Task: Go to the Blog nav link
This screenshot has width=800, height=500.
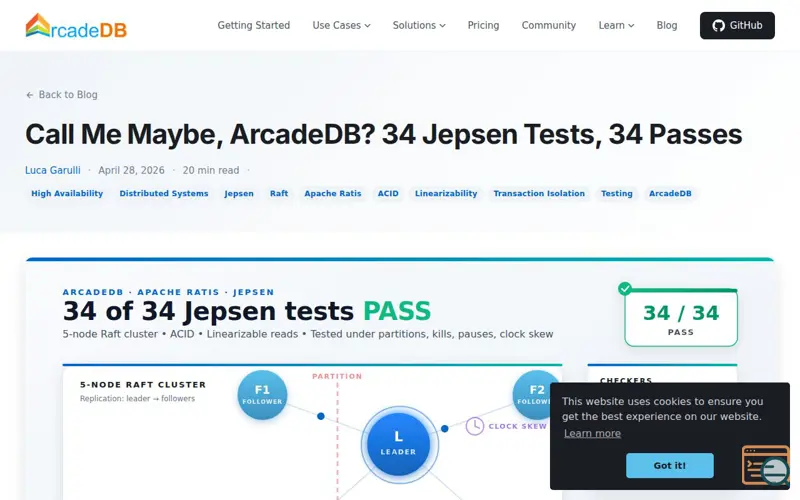Action: tap(666, 26)
